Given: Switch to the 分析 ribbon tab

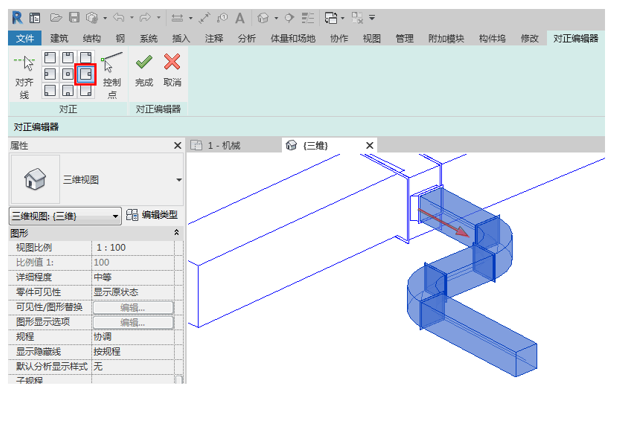Looking at the screenshot, I should 247,38.
